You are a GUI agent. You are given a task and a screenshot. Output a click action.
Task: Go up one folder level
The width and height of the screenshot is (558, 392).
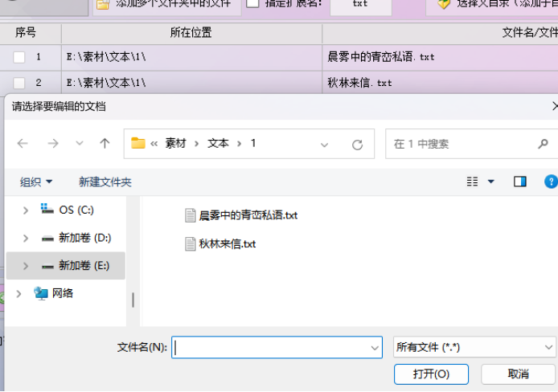tap(105, 144)
